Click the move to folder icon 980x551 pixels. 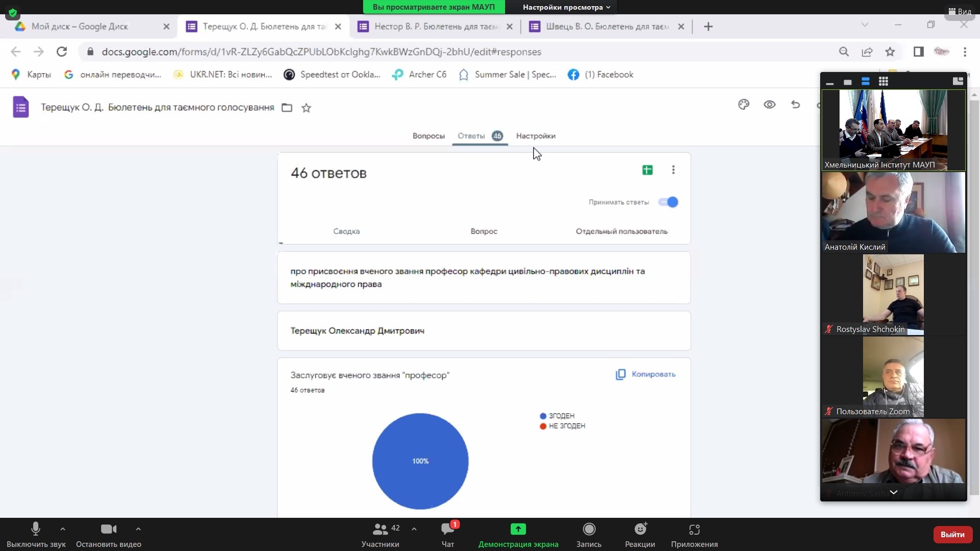tap(287, 108)
